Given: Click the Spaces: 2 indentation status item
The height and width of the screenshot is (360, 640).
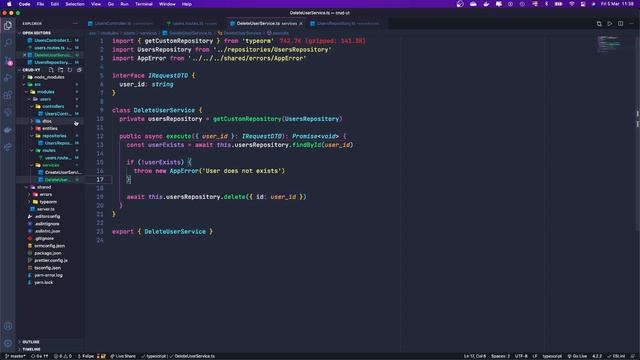Looking at the screenshot, I should (500, 356).
